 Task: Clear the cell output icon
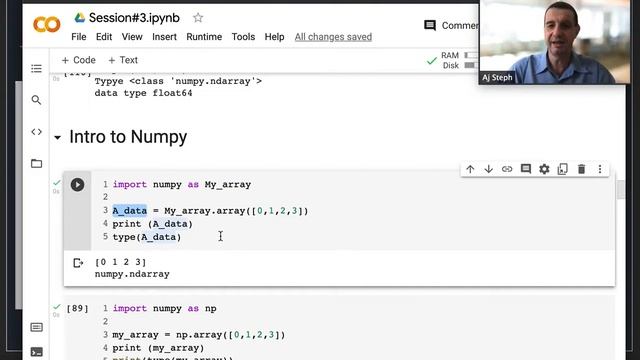[x=78, y=263]
